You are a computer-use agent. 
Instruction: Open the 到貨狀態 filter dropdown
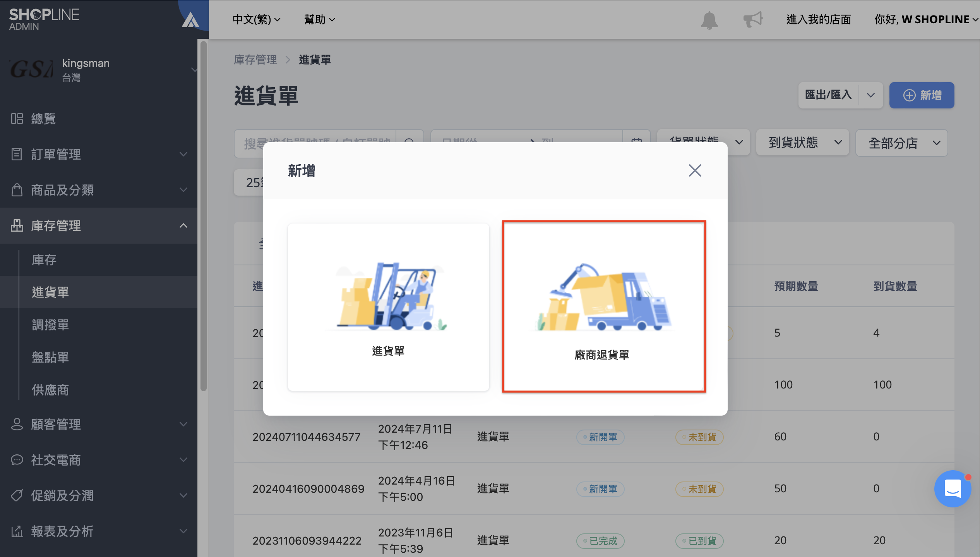802,143
